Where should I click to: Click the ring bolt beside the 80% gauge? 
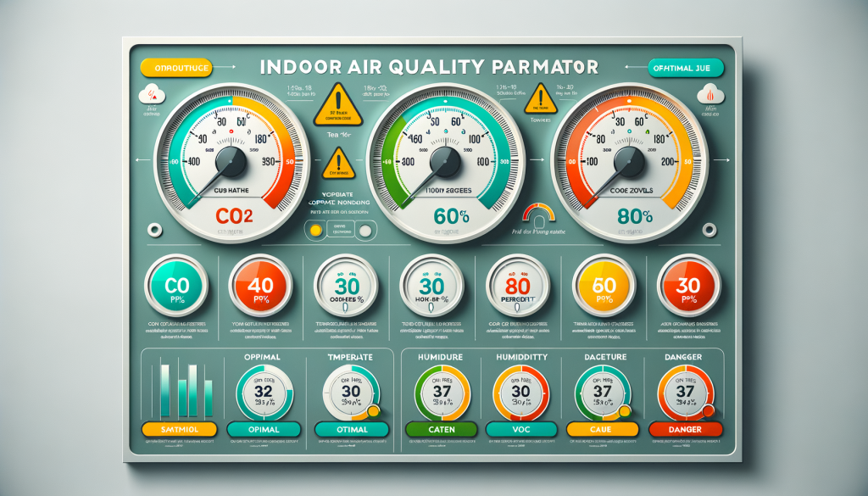pos(709,230)
